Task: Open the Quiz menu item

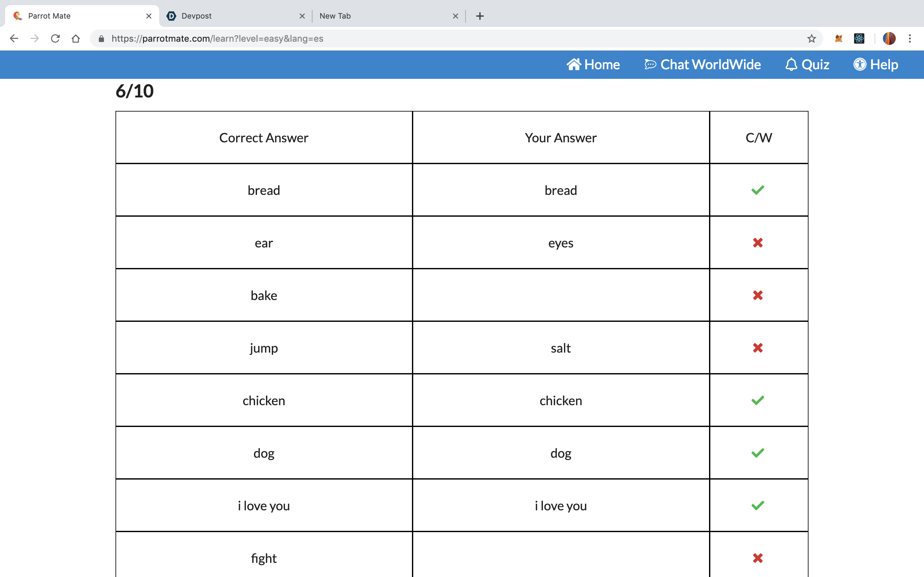Action: (807, 64)
